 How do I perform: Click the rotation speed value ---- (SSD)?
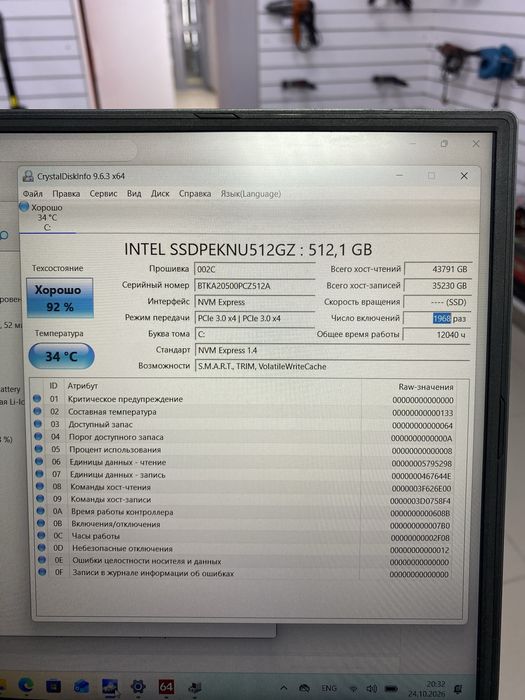[x=437, y=302]
